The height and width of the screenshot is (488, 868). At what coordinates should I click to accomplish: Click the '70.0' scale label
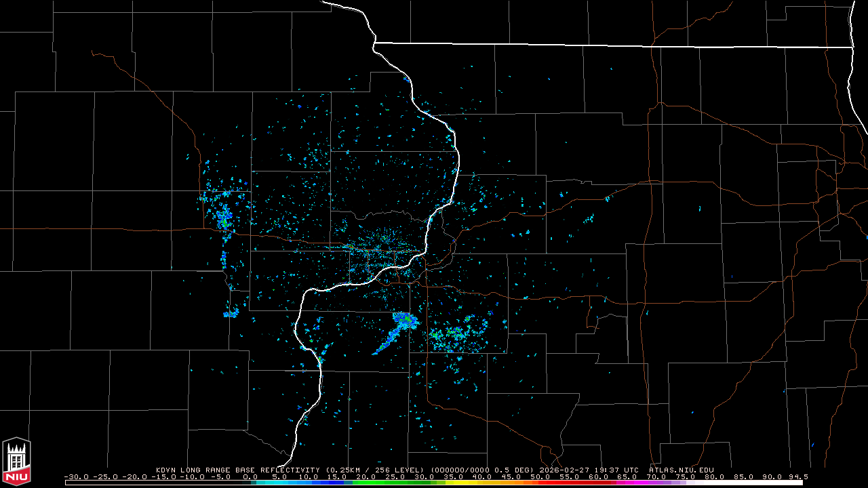coord(656,476)
